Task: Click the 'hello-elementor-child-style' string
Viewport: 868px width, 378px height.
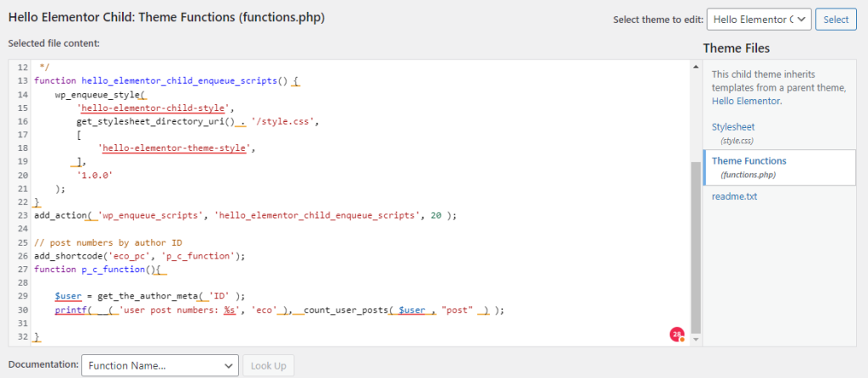Action: (154, 108)
